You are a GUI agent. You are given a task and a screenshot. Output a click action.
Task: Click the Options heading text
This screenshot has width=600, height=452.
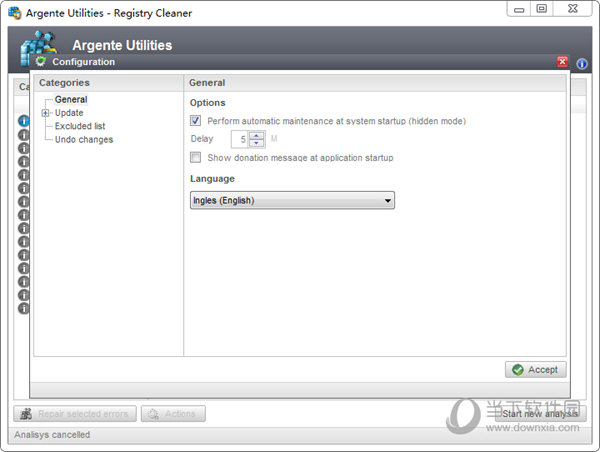coord(207,103)
